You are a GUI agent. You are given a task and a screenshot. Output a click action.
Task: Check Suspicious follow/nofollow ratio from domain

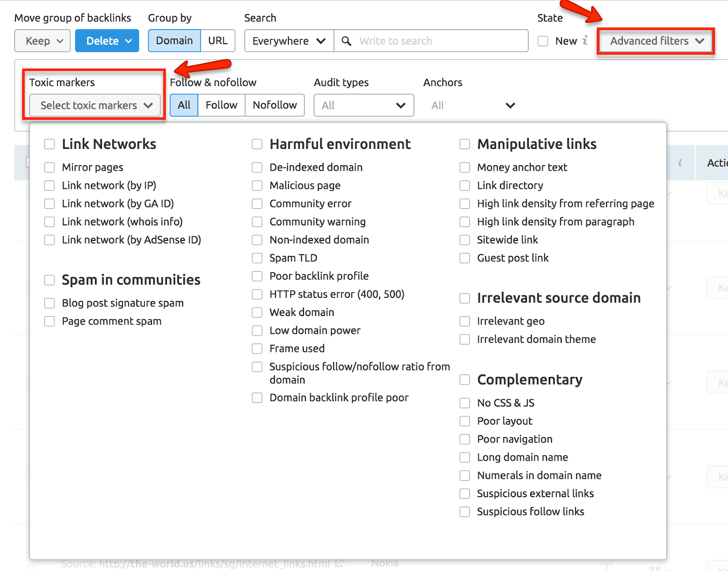[257, 367]
